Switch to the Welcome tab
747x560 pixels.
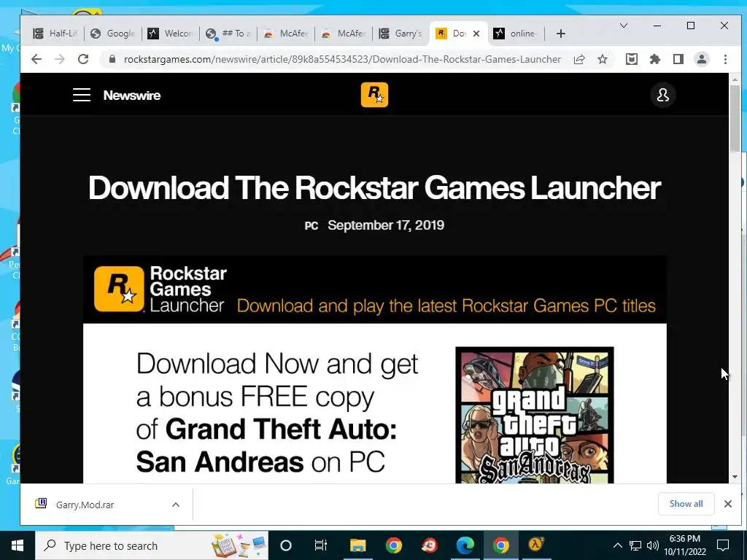tap(171, 34)
